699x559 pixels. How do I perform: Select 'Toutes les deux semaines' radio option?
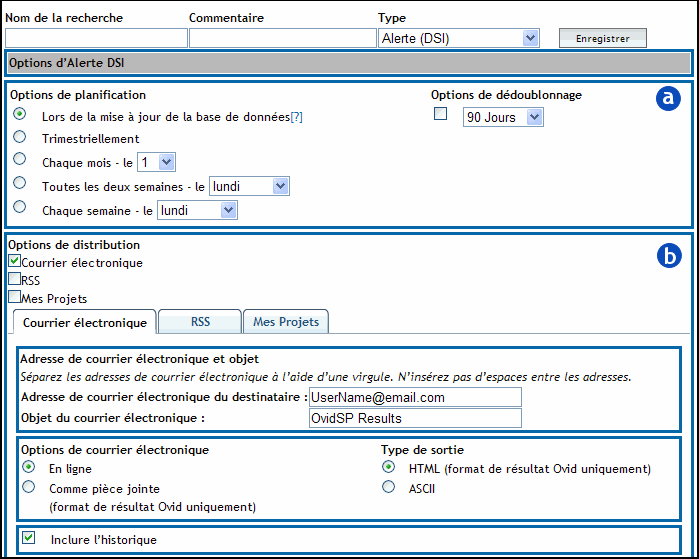[x=19, y=183]
